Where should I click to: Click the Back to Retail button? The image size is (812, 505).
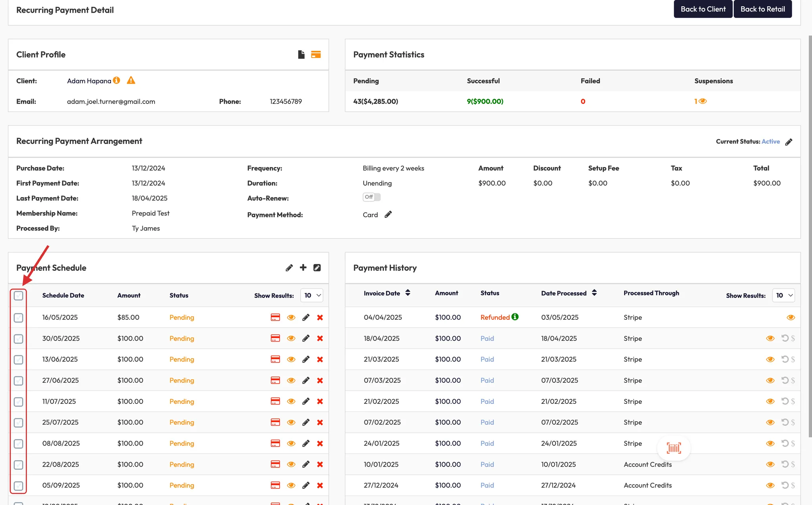pos(762,9)
